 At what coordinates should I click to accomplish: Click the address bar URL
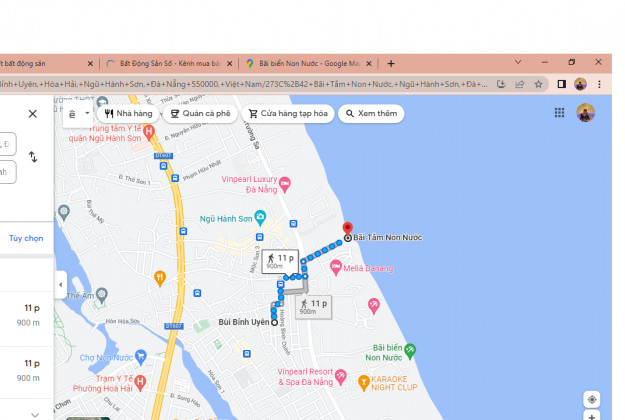click(x=243, y=84)
